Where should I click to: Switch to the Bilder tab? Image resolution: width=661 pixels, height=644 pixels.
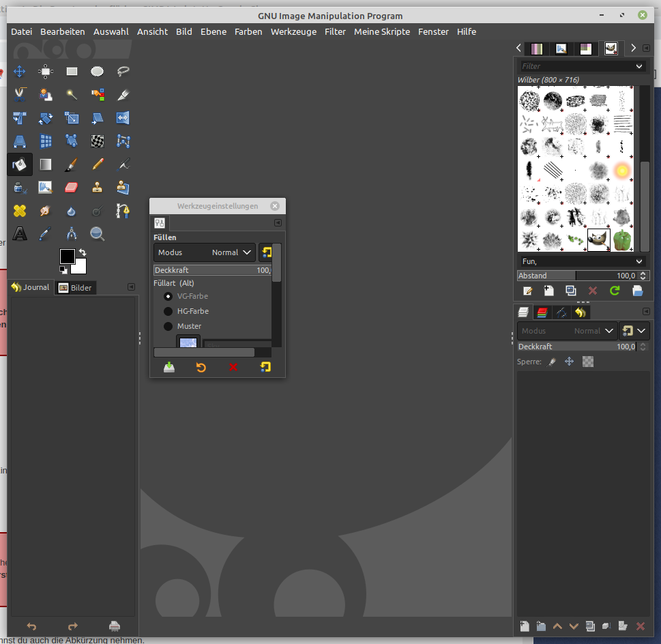coord(75,287)
